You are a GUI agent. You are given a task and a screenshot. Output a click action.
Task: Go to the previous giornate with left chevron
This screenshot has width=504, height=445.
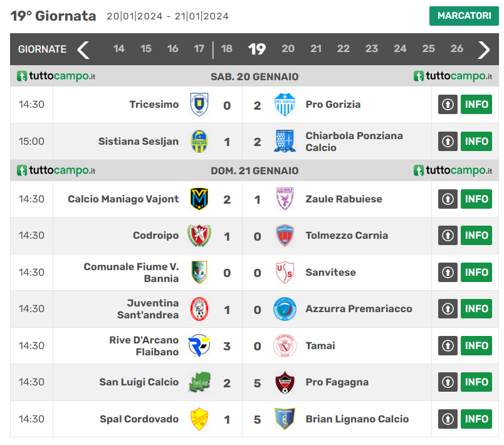(x=83, y=49)
